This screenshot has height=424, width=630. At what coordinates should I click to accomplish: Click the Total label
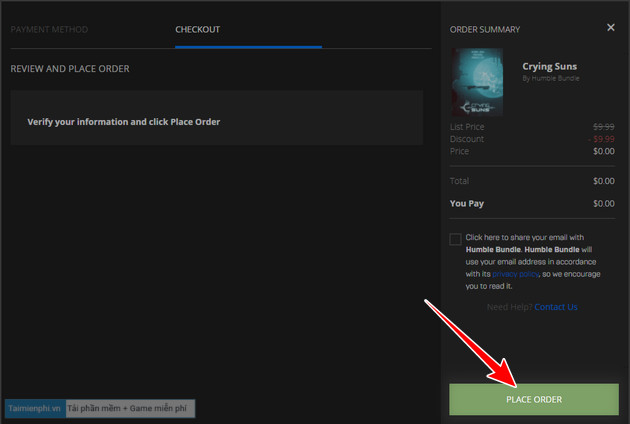[x=459, y=181]
